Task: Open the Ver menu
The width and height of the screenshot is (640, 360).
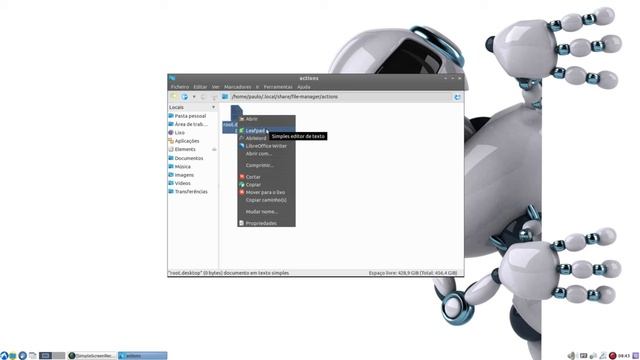Action: pos(216,87)
